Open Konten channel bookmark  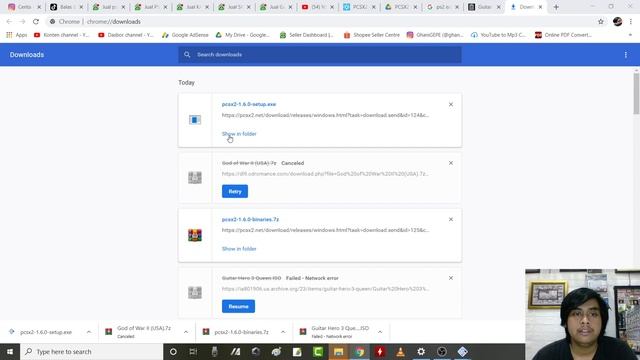pyautogui.click(x=61, y=35)
